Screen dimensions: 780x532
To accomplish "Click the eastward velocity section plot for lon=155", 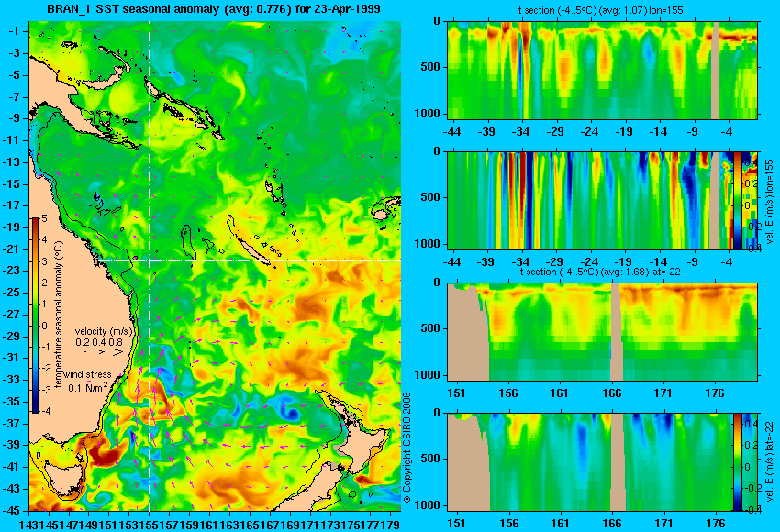I will (x=602, y=201).
